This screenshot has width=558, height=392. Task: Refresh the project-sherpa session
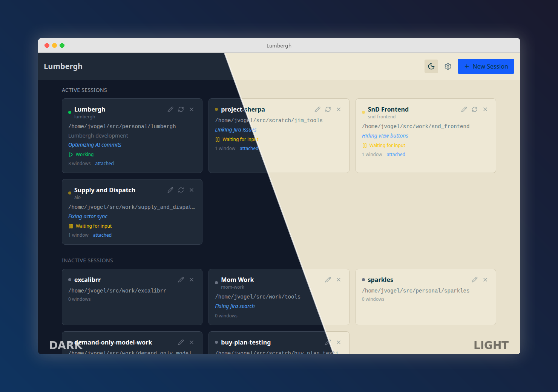click(x=328, y=109)
